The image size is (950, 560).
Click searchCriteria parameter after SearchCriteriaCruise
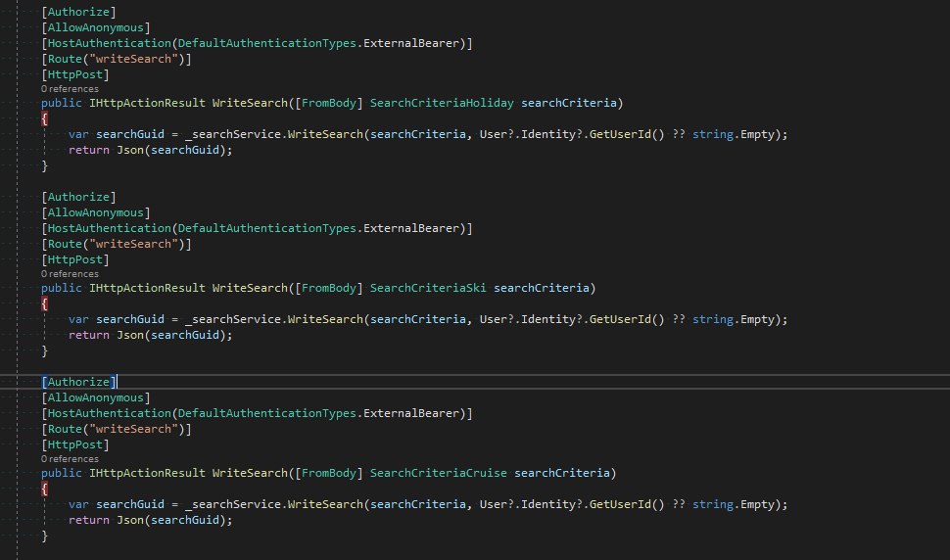(562, 473)
